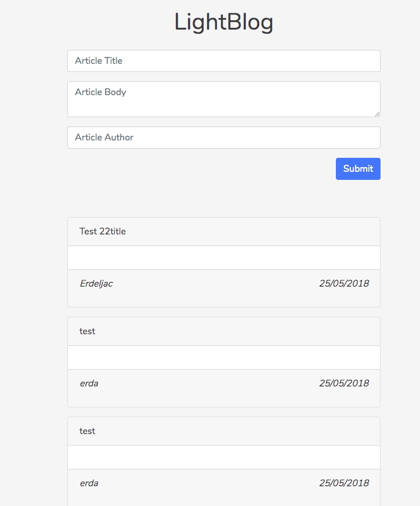Click the author name Erdeljac
Viewport: 420px width, 506px height.
pos(96,284)
